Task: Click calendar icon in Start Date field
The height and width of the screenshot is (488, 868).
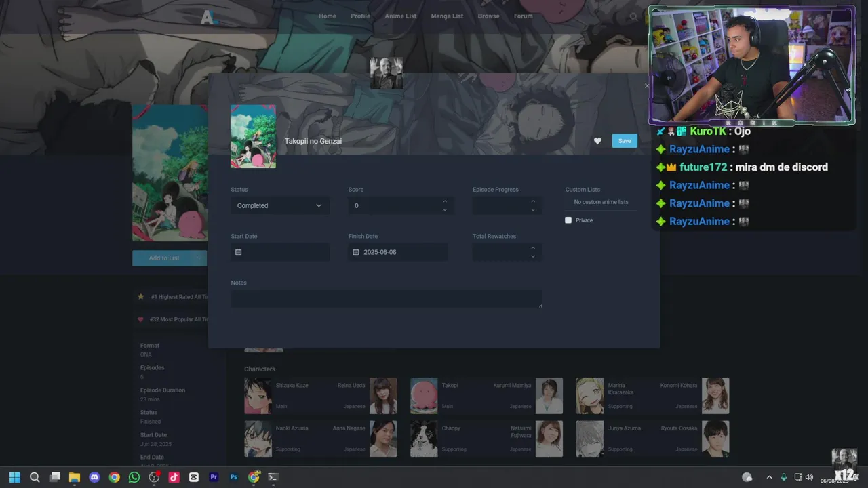Action: coord(238,252)
